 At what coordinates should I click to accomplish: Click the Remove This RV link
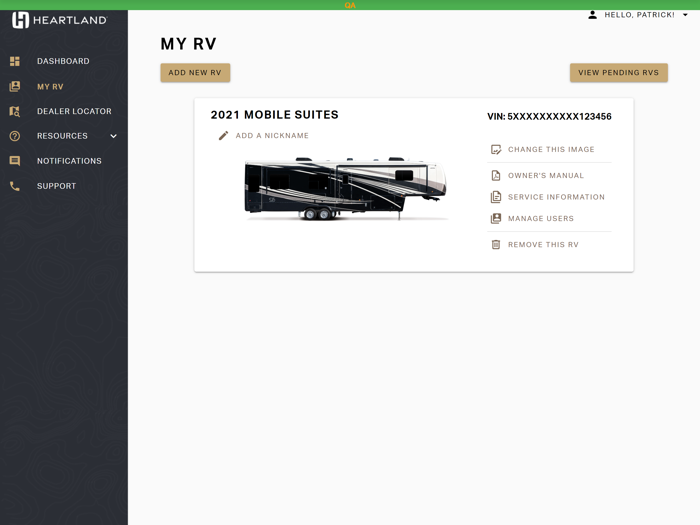[x=543, y=245]
